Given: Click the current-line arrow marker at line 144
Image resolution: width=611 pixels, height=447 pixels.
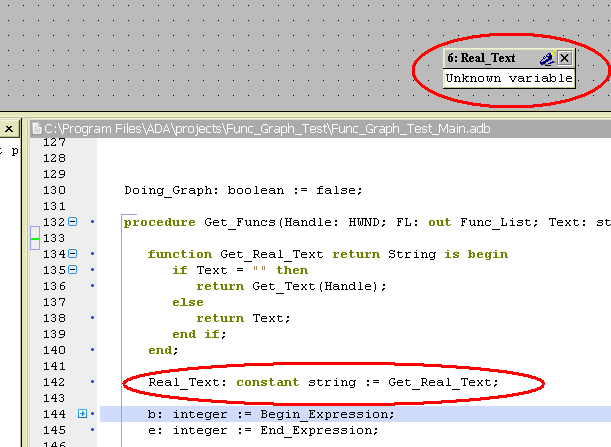Looking at the screenshot, I should [x=82, y=414].
